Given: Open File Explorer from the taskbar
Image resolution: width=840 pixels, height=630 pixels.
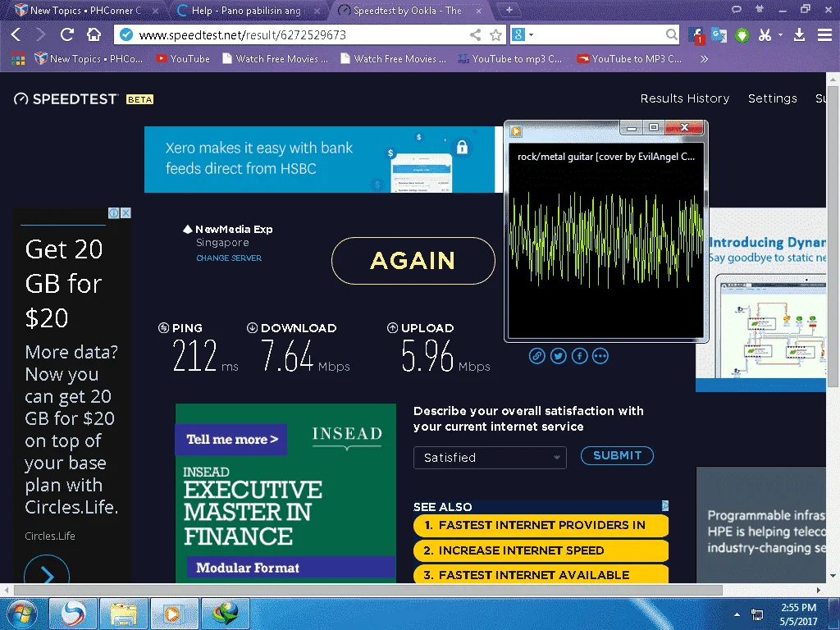Looking at the screenshot, I should [x=124, y=614].
